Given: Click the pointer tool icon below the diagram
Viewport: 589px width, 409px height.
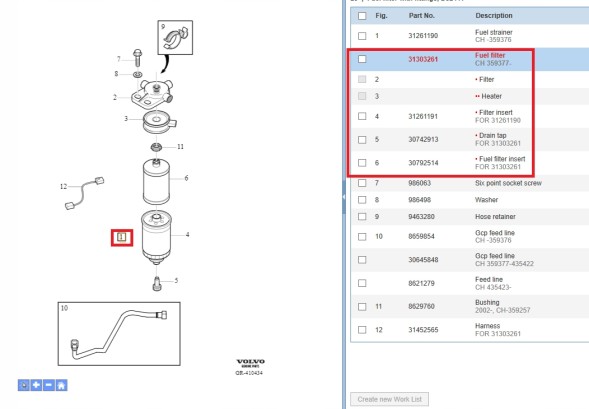Looking at the screenshot, I should point(23,385).
